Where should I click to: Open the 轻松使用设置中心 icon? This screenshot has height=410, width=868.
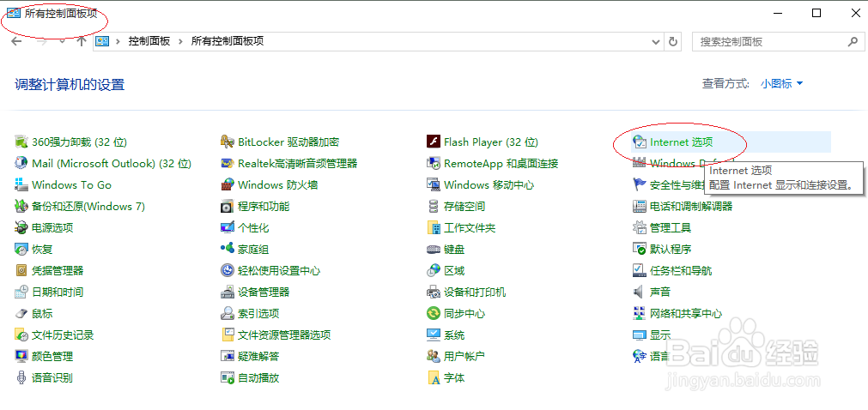pyautogui.click(x=227, y=270)
